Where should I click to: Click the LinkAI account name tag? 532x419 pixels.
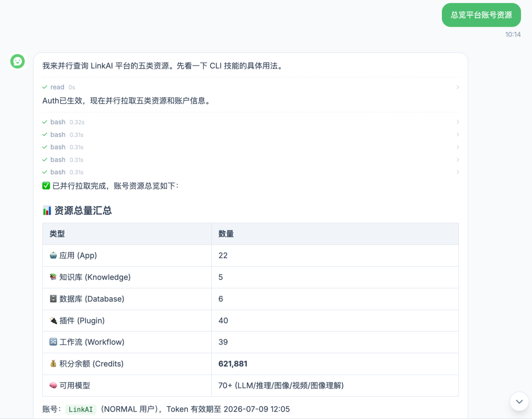pyautogui.click(x=81, y=409)
